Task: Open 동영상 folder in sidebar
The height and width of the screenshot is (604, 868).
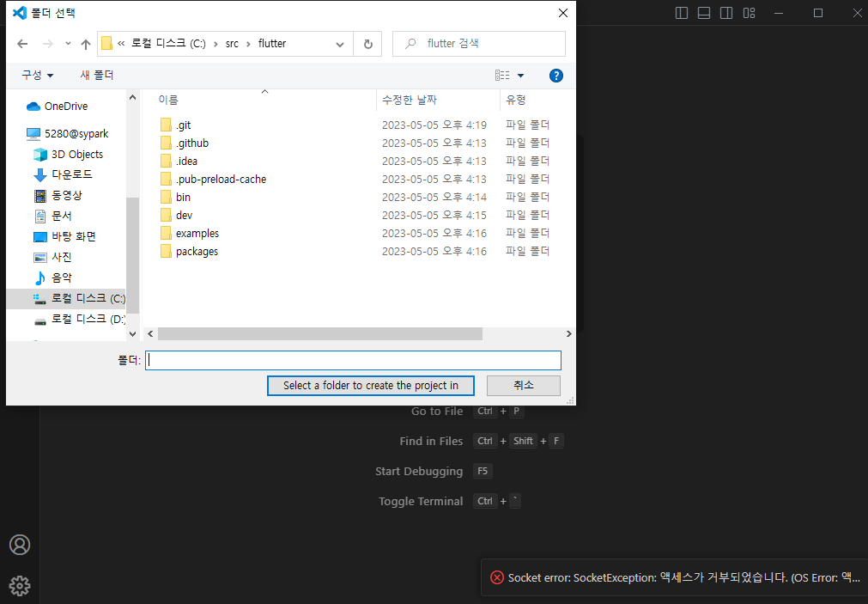Action: point(58,196)
